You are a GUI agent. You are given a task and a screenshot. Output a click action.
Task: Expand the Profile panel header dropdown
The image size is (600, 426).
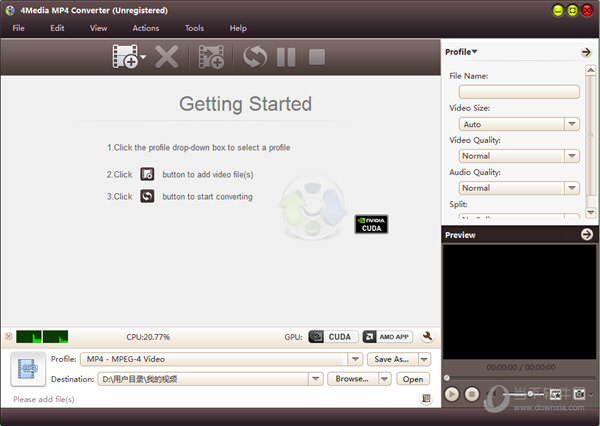tap(461, 52)
